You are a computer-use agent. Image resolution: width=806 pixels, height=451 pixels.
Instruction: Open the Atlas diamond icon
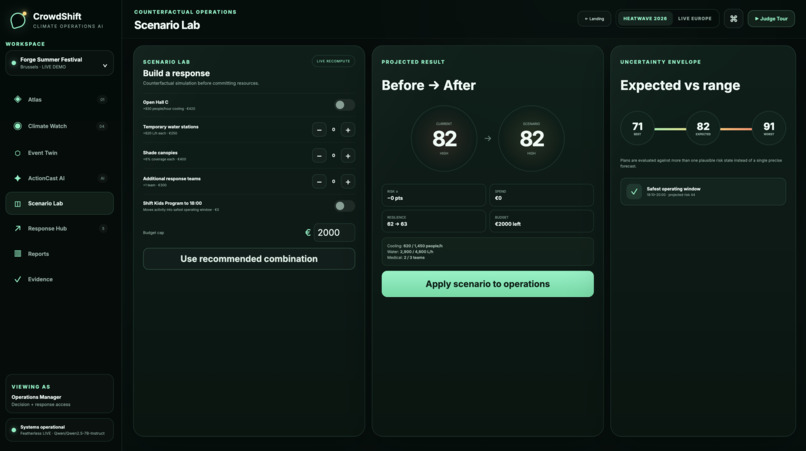click(x=17, y=99)
